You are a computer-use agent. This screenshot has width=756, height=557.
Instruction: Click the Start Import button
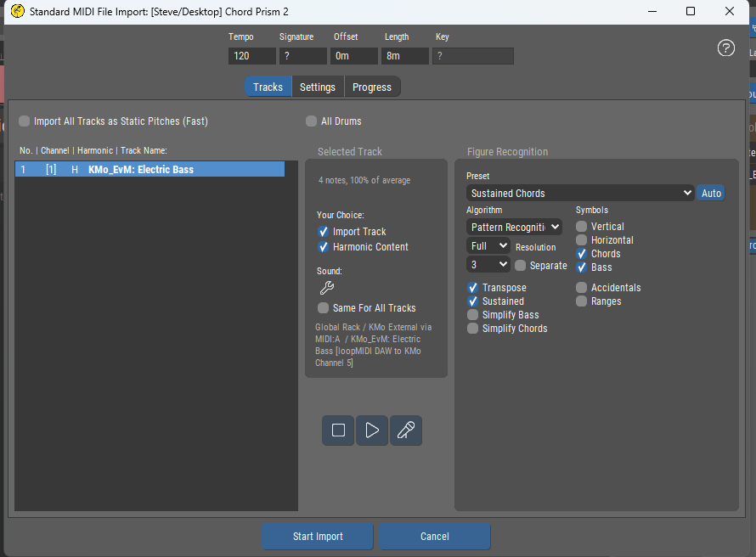click(318, 537)
